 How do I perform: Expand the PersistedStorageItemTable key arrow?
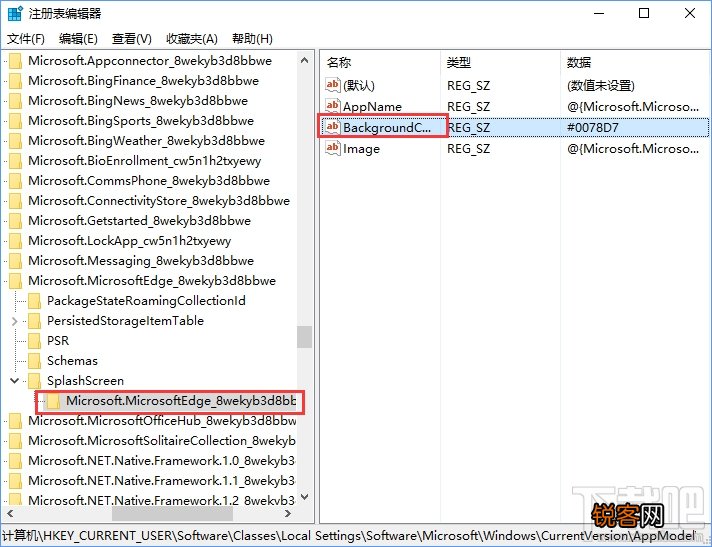(x=15, y=321)
